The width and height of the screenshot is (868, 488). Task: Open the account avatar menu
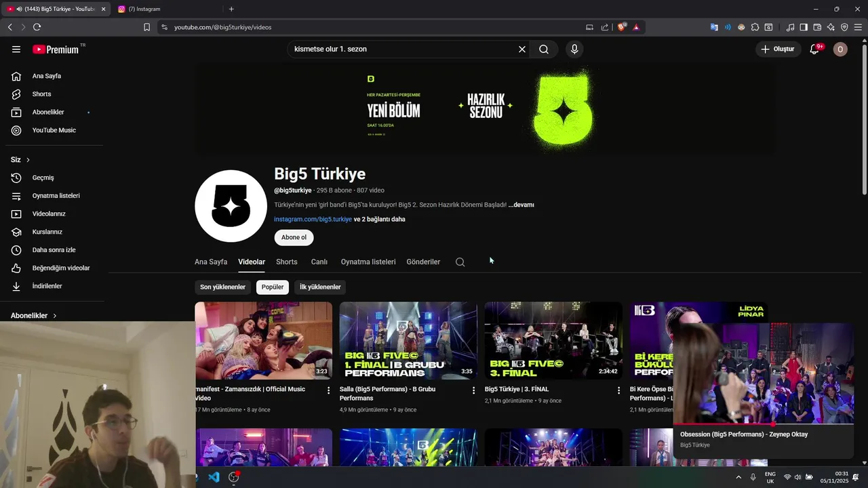point(840,49)
